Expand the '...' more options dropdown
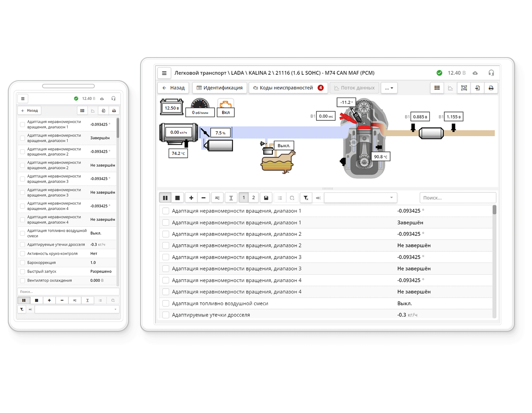Screen dimensions: 532x413 click(x=389, y=88)
